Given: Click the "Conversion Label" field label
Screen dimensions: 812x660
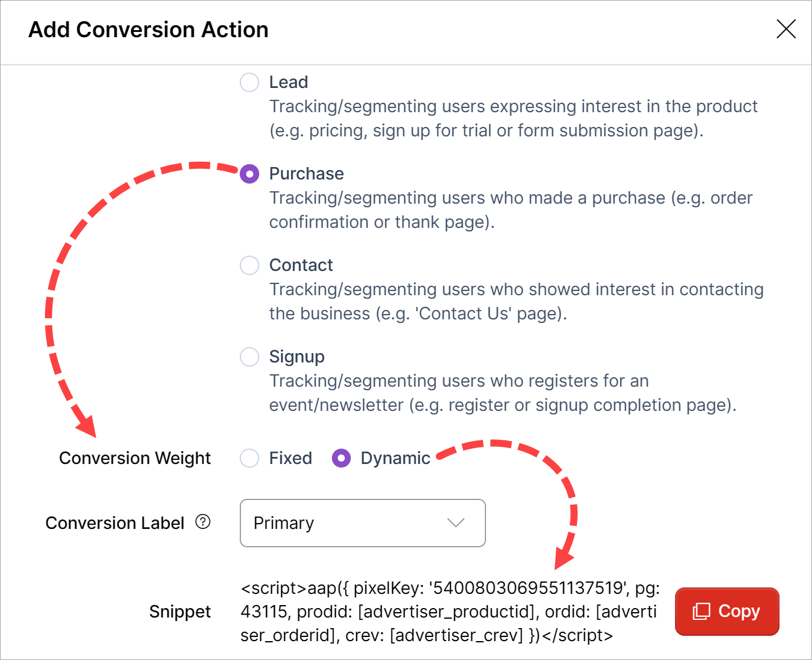Looking at the screenshot, I should (x=115, y=523).
